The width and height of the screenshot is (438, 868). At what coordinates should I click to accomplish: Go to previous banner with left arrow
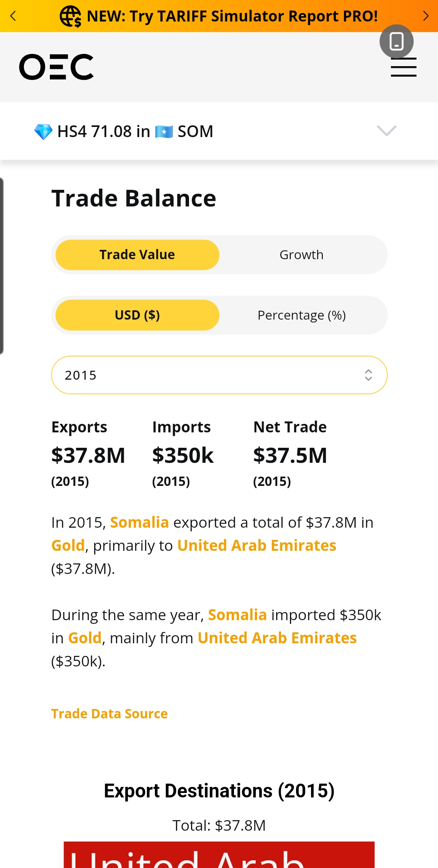pos(13,16)
